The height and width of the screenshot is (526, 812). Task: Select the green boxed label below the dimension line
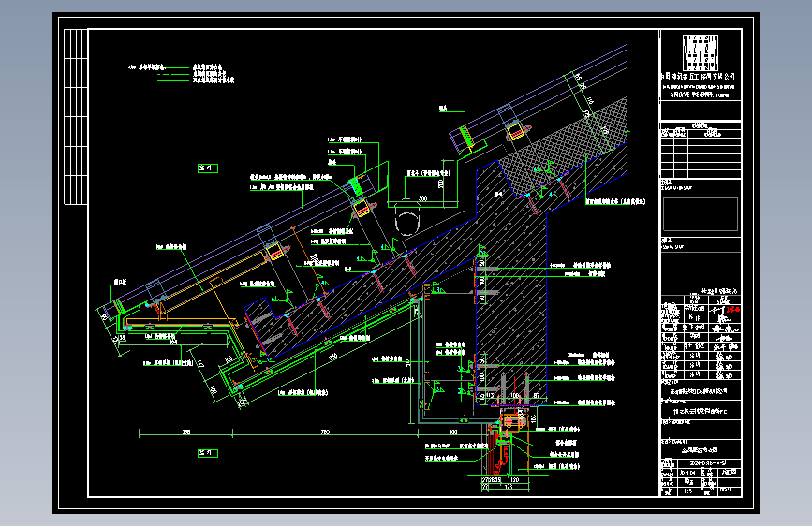pos(208,453)
